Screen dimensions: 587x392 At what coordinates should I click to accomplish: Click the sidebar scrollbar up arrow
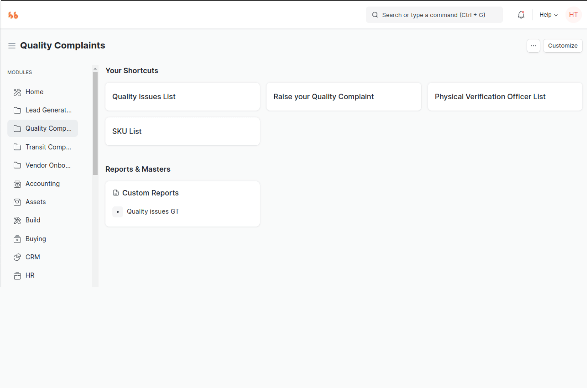[95, 69]
